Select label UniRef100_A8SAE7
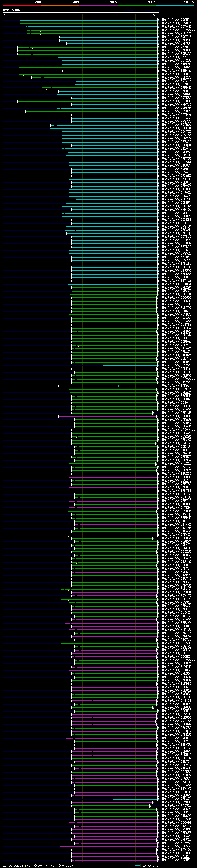This screenshot has width=197, height=868. click(x=177, y=423)
